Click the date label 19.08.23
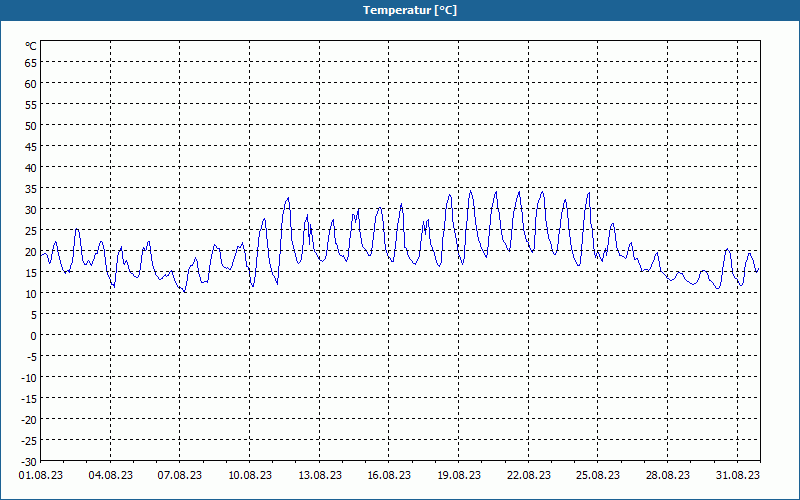This screenshot has width=800, height=500. coord(459,476)
